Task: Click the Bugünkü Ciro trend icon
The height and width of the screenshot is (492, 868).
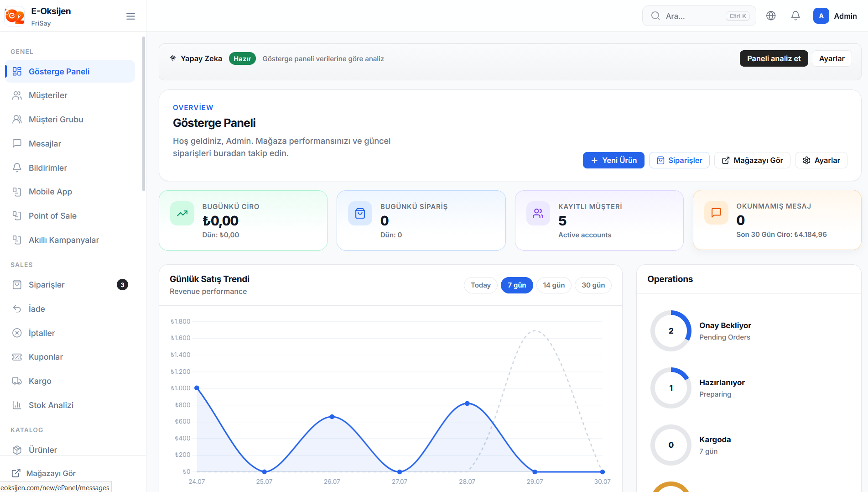Action: (x=182, y=213)
